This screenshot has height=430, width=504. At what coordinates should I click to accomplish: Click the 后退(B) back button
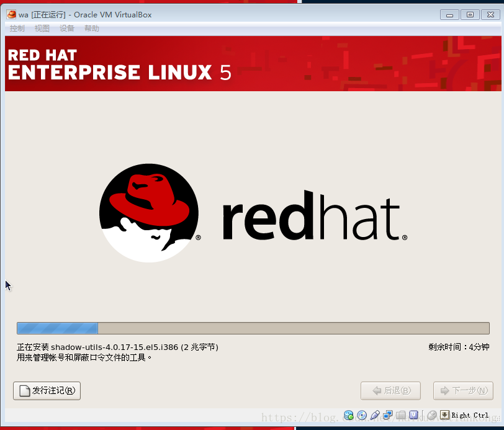tap(390, 391)
